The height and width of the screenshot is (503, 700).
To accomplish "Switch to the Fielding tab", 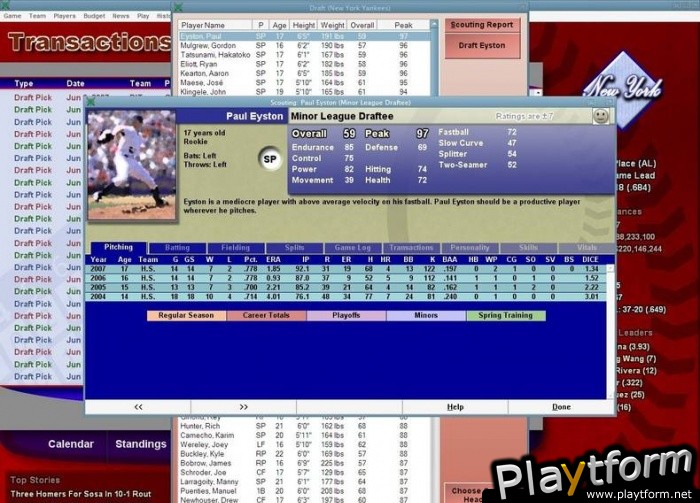I will tap(235, 248).
